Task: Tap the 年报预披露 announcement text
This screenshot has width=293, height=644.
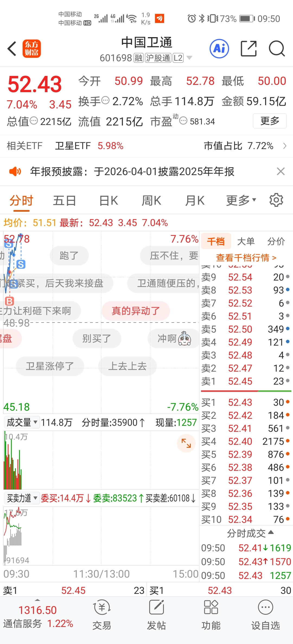Action: point(132,172)
